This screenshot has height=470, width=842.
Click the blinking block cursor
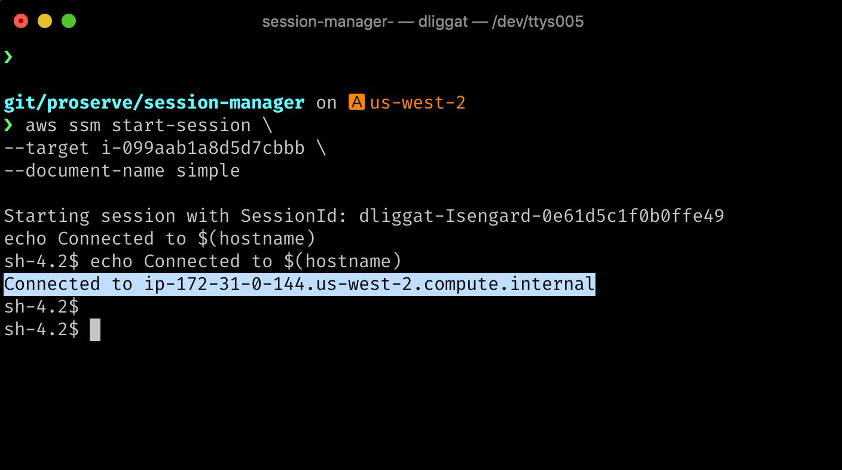[95, 329]
